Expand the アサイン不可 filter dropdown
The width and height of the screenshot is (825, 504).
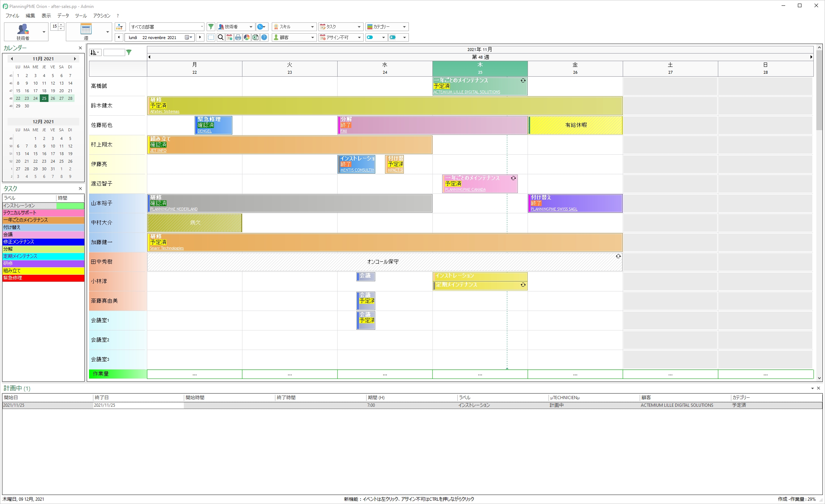[359, 37]
